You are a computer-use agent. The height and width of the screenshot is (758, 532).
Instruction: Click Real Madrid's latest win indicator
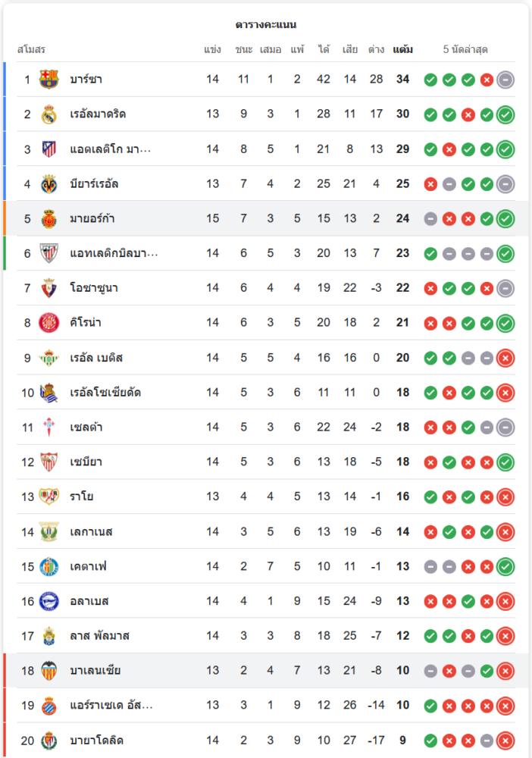(505, 114)
